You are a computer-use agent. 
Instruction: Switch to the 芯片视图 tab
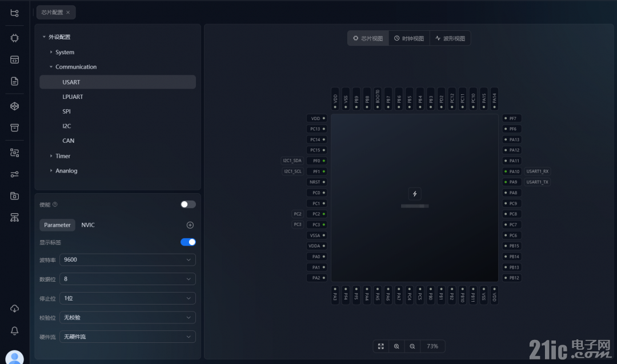pos(368,38)
